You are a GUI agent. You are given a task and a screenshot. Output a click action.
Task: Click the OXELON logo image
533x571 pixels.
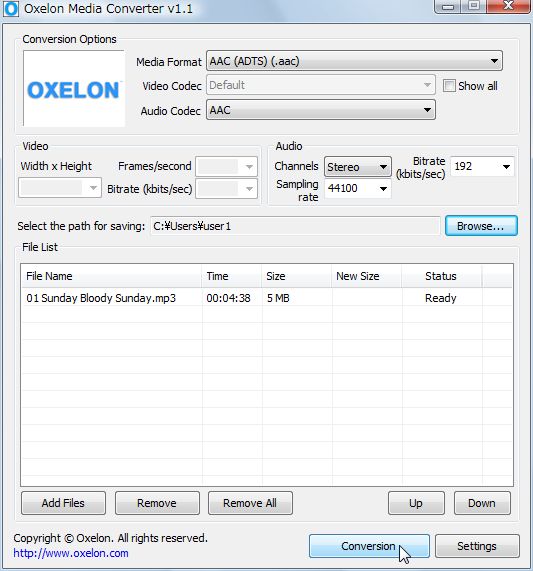pos(74,88)
